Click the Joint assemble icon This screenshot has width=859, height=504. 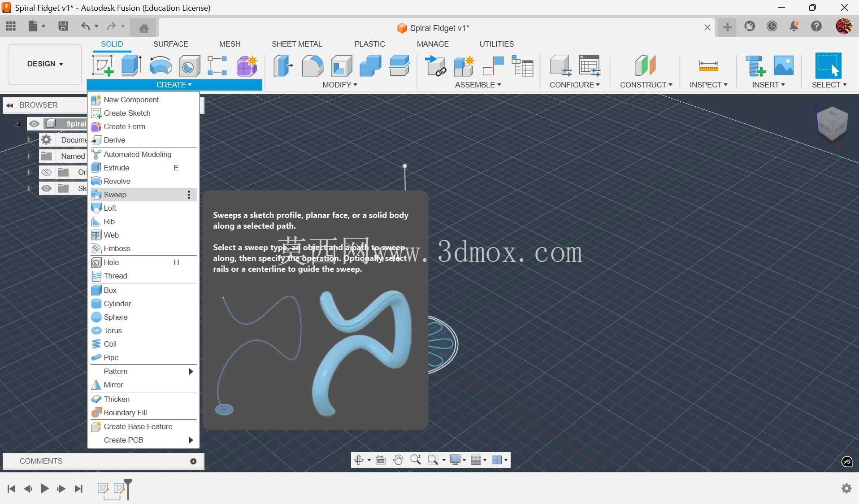pyautogui.click(x=493, y=65)
